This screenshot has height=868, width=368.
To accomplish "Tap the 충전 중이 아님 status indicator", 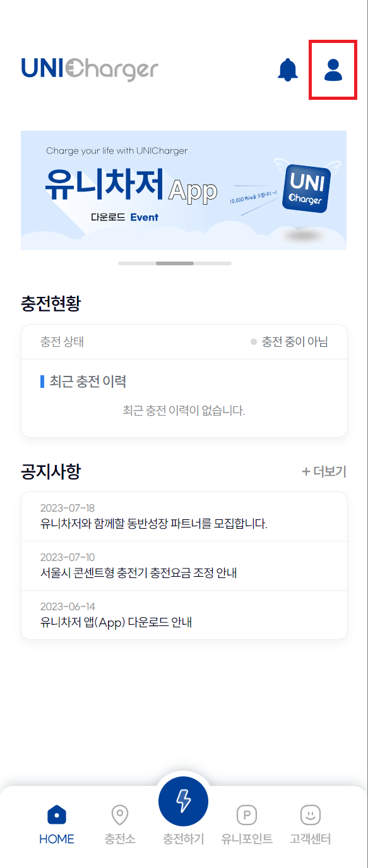I will click(289, 342).
